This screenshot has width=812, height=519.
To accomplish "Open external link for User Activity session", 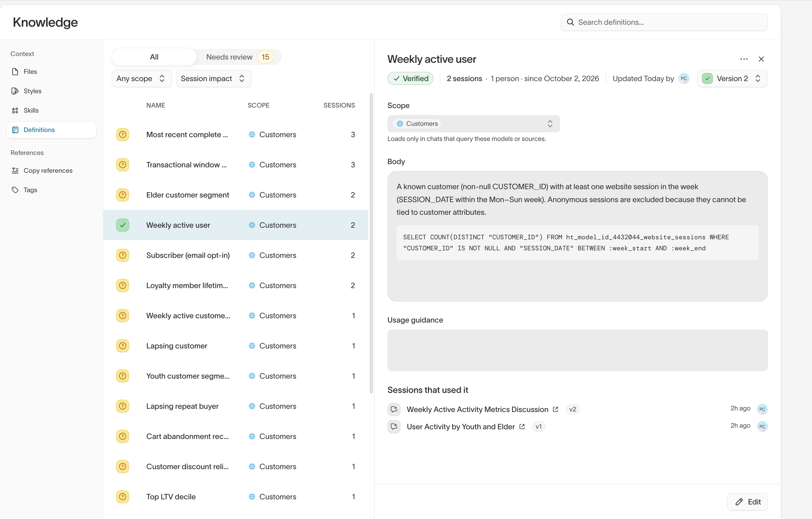I will [x=522, y=427].
